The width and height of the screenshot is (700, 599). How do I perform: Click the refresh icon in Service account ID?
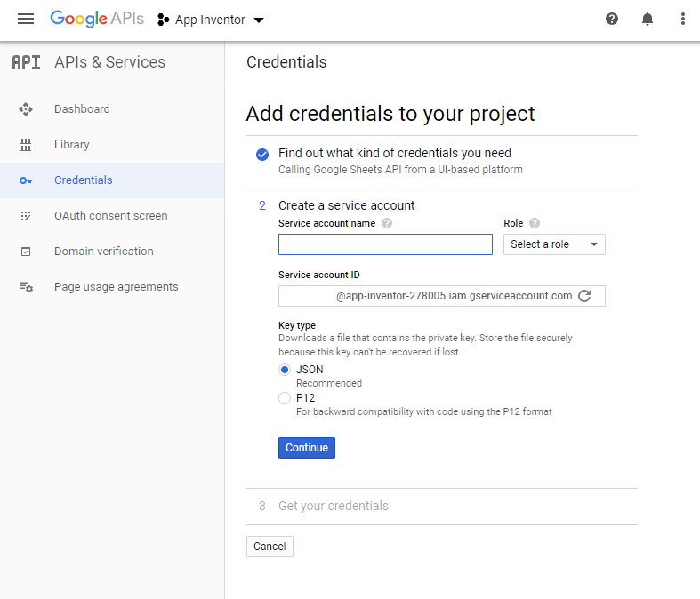pyautogui.click(x=584, y=296)
